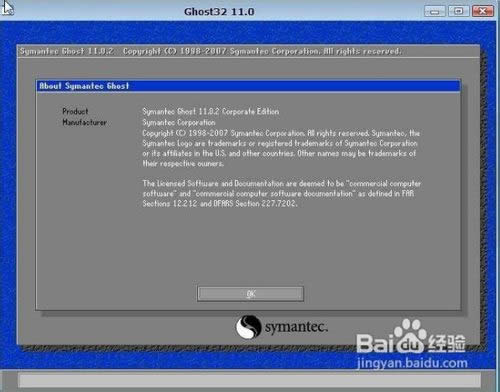Click the line starting 'Copyright (C) 1998-2007 Symantec Corporation. All rights reserved. Symantec, the'
The image size is (500, 392).
pyautogui.click(x=281, y=133)
